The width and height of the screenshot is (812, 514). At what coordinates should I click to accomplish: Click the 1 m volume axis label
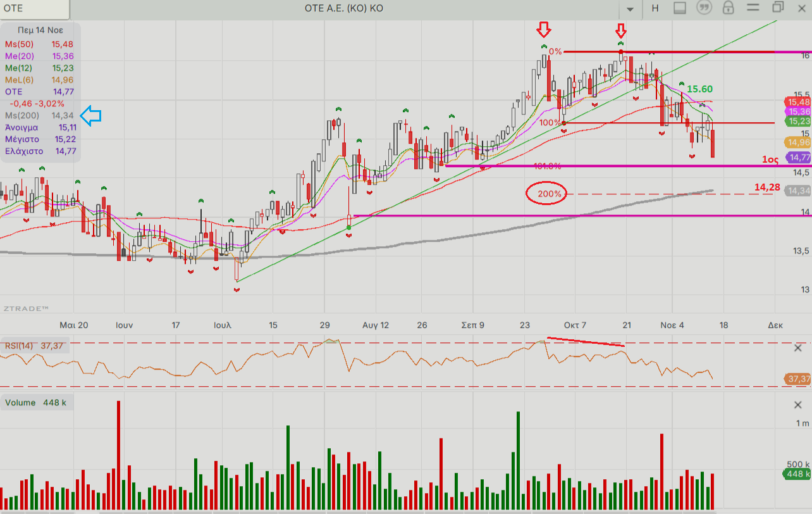pos(802,423)
